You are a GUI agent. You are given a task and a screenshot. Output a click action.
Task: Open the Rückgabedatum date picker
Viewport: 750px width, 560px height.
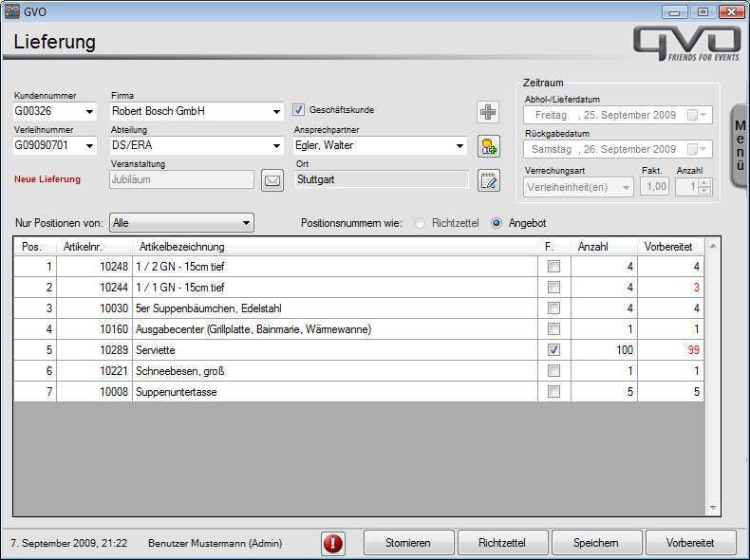coord(697,149)
